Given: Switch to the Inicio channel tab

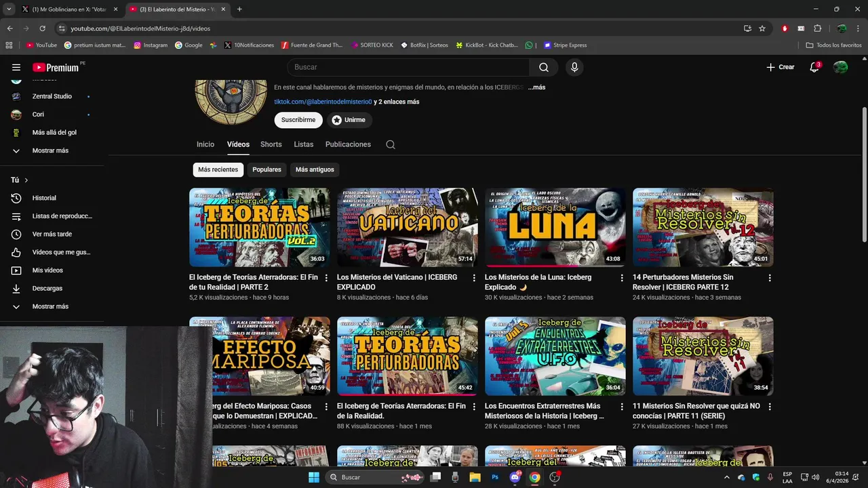Looking at the screenshot, I should 205,144.
